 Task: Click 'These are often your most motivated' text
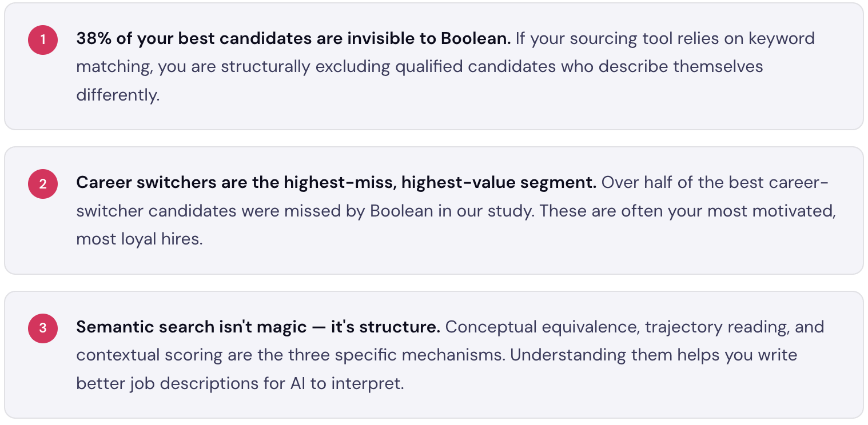click(x=687, y=211)
